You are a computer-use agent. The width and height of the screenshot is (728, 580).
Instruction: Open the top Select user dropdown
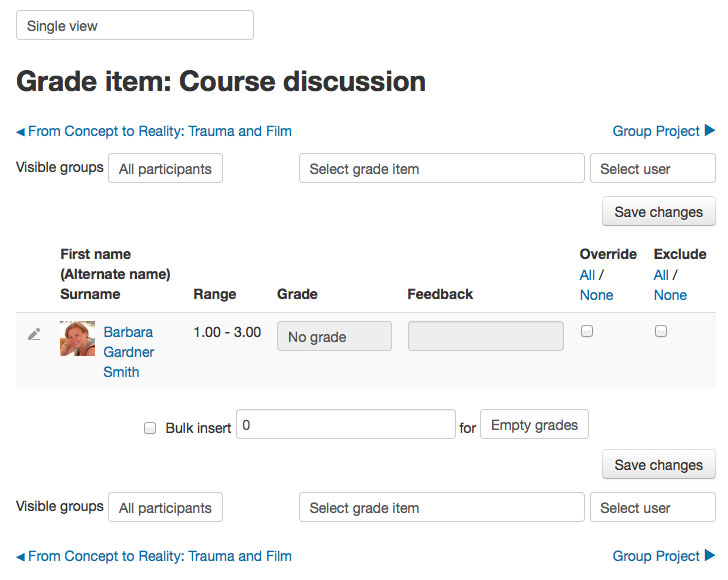[x=653, y=169]
